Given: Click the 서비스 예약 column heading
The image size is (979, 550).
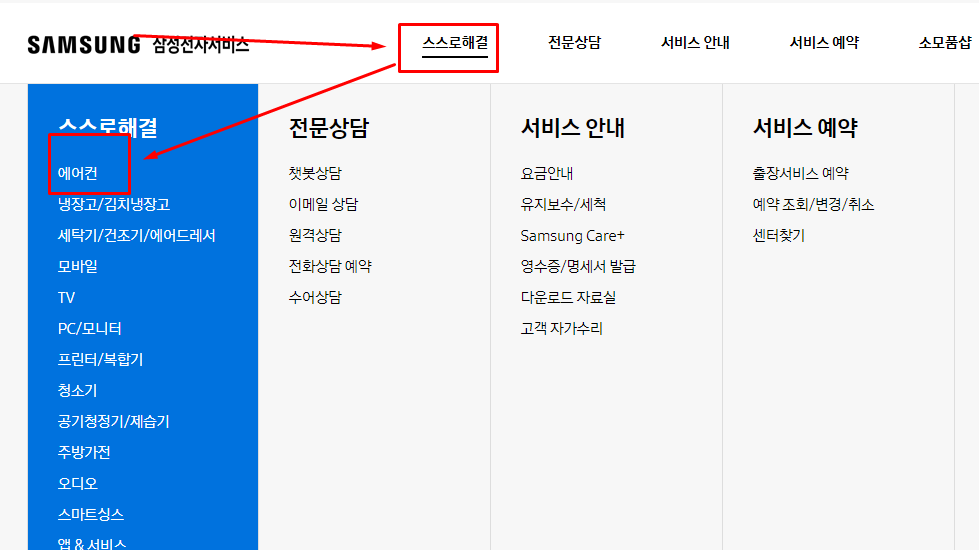Looking at the screenshot, I should click(805, 127).
